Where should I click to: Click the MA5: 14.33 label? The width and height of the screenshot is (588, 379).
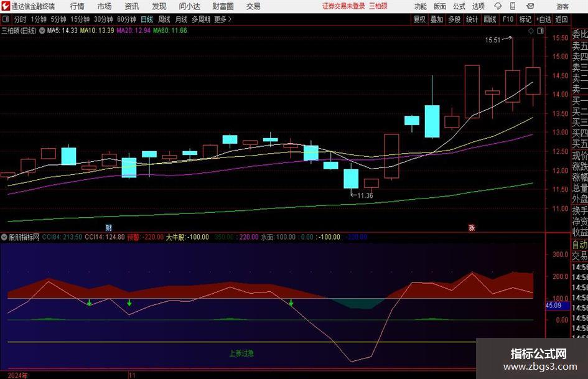pyautogui.click(x=62, y=30)
